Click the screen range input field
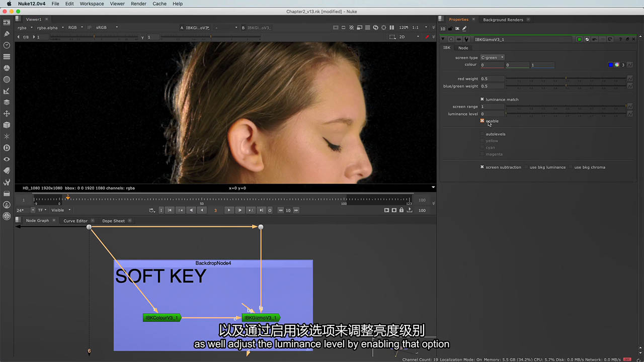The image size is (644, 362). tap(492, 107)
